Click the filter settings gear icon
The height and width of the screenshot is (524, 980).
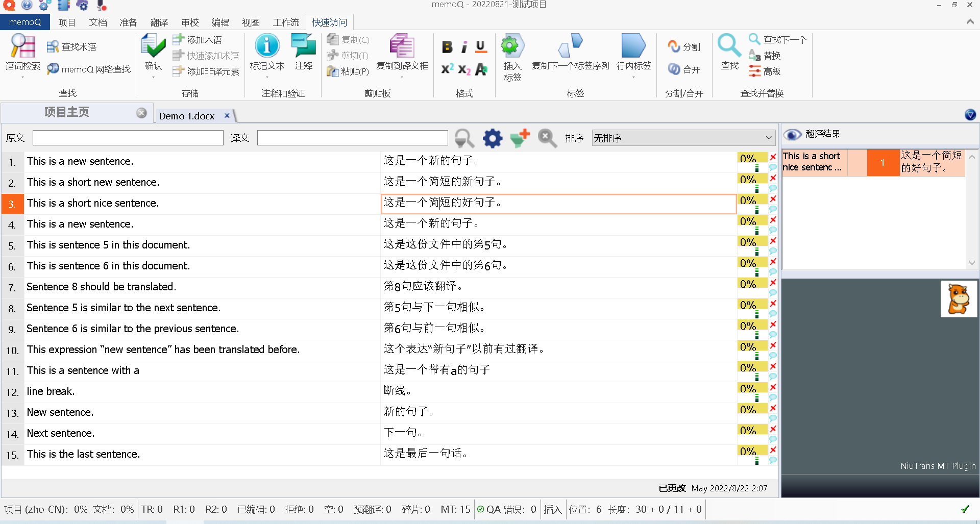pyautogui.click(x=493, y=138)
